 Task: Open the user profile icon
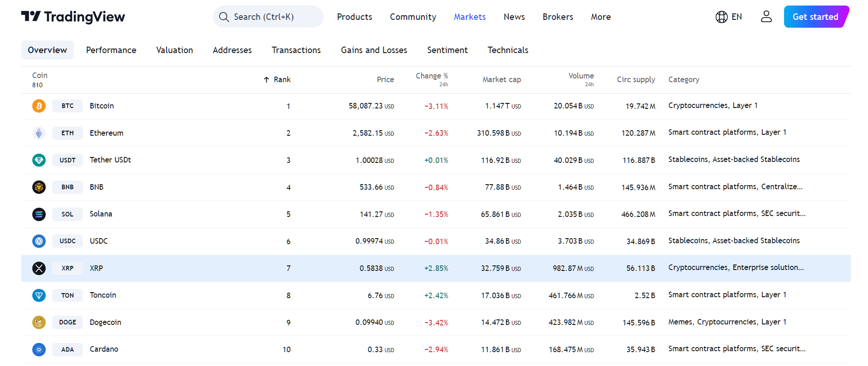tap(766, 17)
